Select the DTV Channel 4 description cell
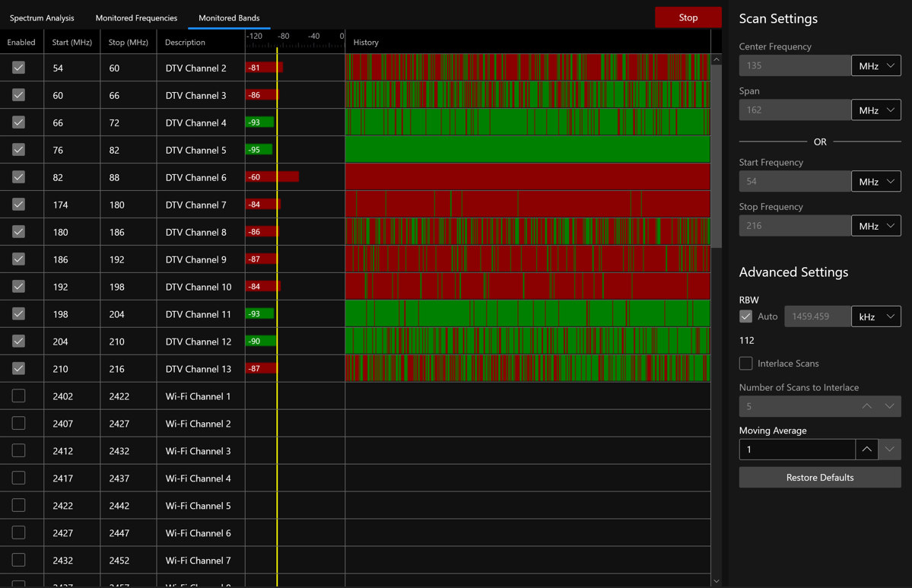Screen dimensions: 912x588 201,122
